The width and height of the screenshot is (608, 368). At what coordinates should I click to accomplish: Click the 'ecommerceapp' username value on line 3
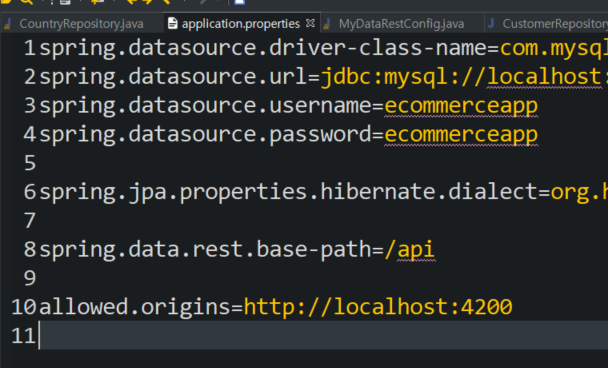tap(461, 106)
